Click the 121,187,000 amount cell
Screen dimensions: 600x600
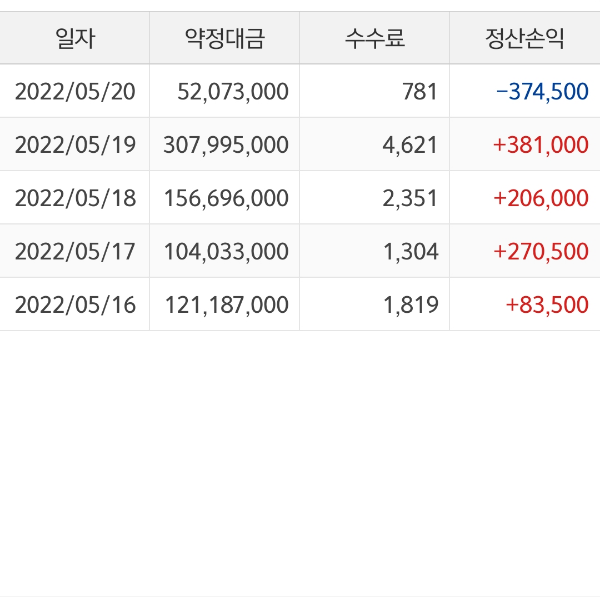click(x=226, y=304)
